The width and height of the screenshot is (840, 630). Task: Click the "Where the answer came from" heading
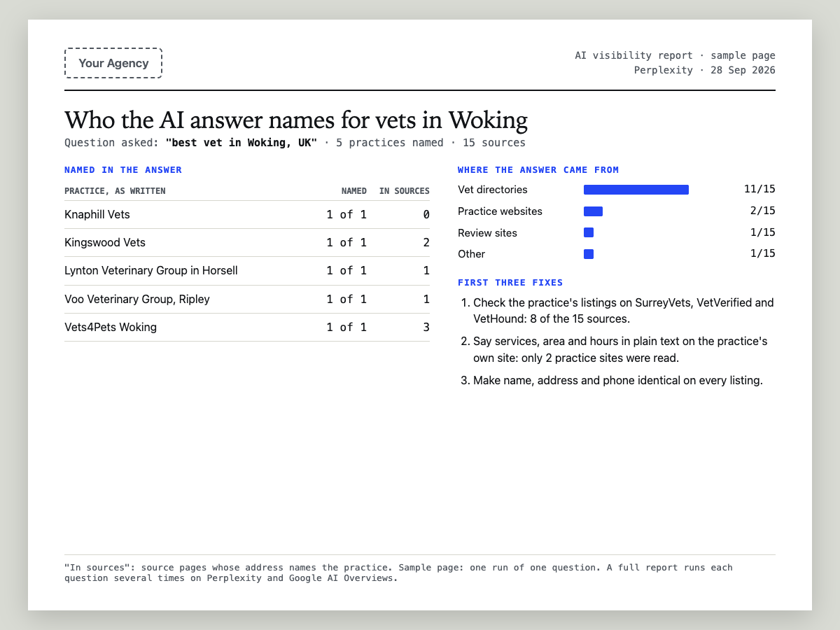[538, 170]
